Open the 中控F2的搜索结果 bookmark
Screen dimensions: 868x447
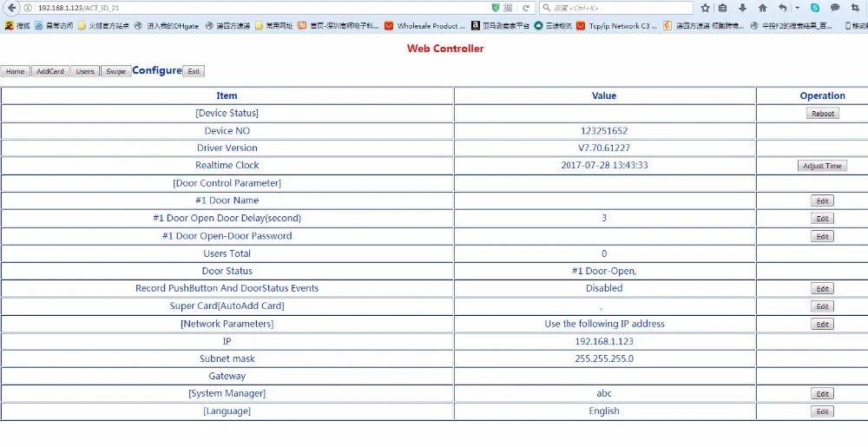(x=791, y=26)
